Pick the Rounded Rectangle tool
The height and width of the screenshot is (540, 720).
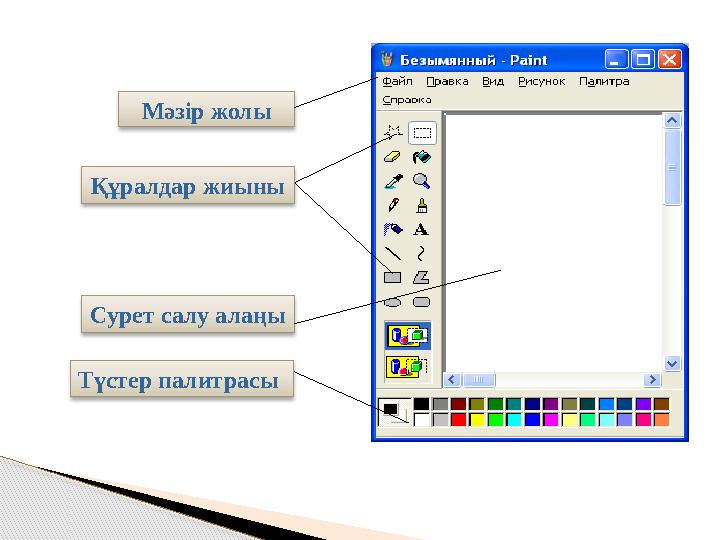click(x=421, y=302)
